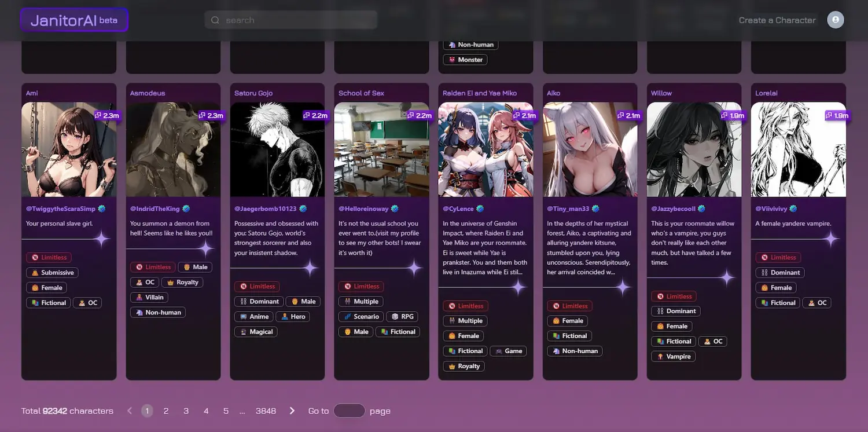Open the School classroom image
This screenshot has height=432, width=868.
(x=381, y=149)
